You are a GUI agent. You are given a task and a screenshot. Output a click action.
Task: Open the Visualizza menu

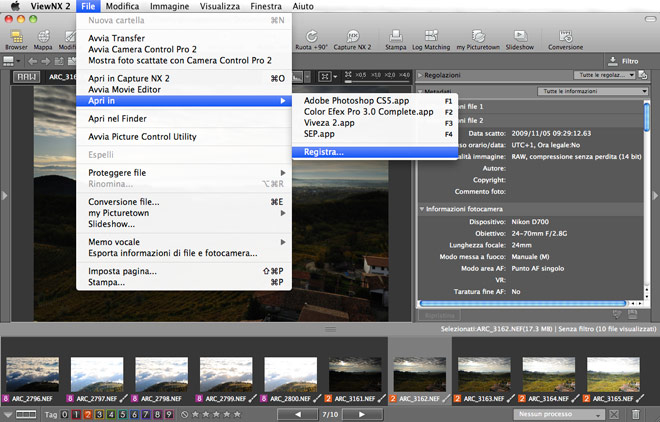(219, 6)
